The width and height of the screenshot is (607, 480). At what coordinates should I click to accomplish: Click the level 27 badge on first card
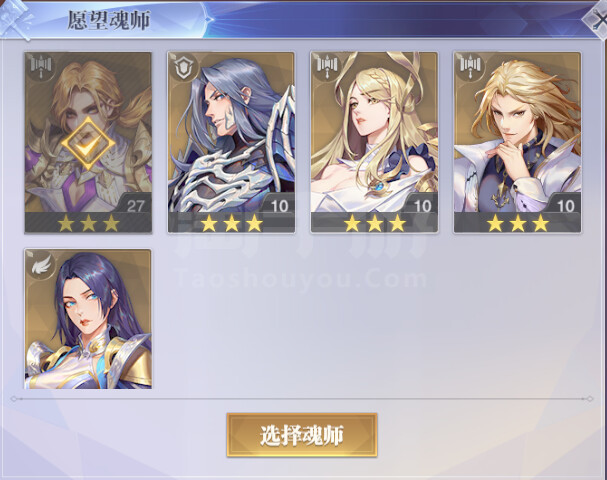tap(135, 206)
